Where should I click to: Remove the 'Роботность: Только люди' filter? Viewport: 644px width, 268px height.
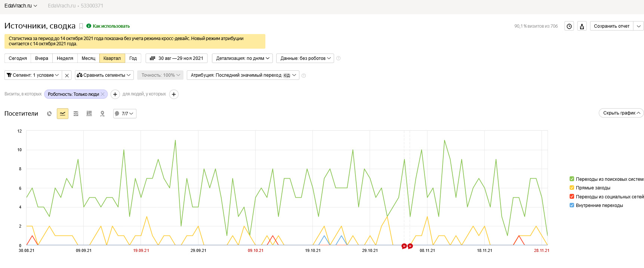click(103, 94)
